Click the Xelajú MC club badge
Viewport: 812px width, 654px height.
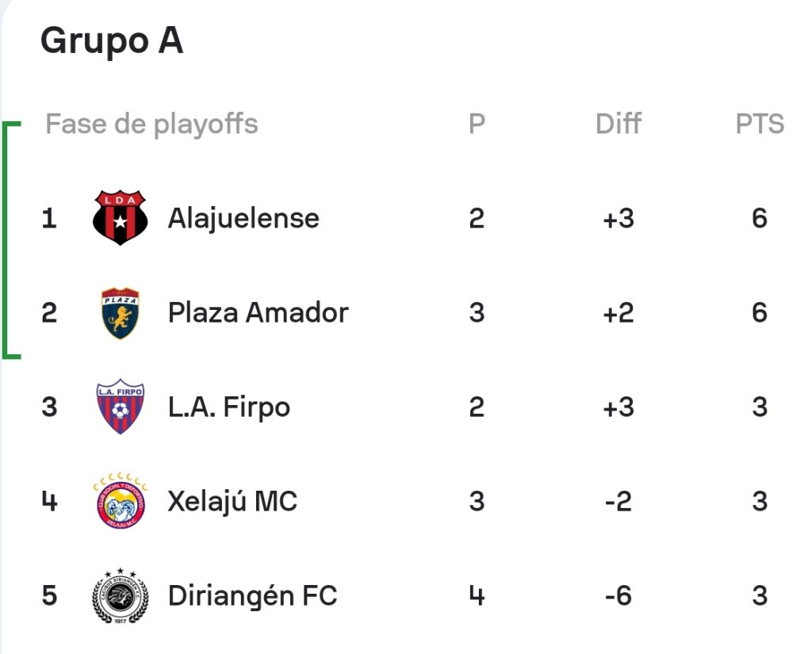coord(121,501)
